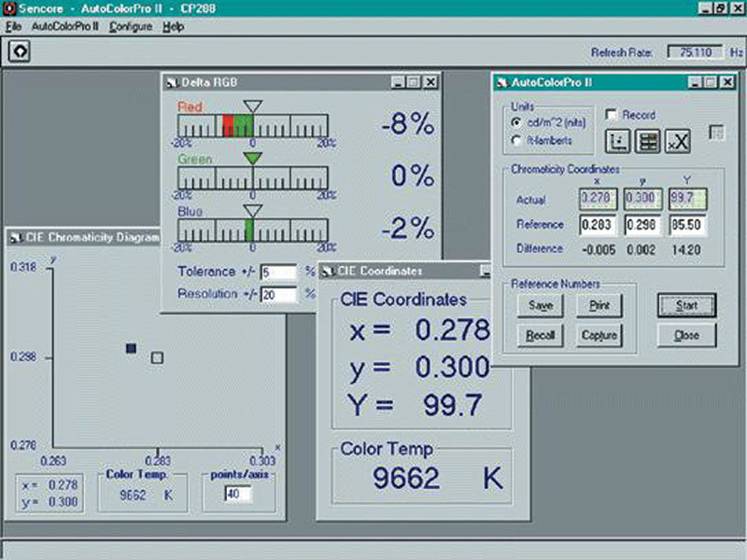Screen dimensions: 747x560
Task: Click the hollow reference square on chromaticity diagram
Action: [157, 357]
